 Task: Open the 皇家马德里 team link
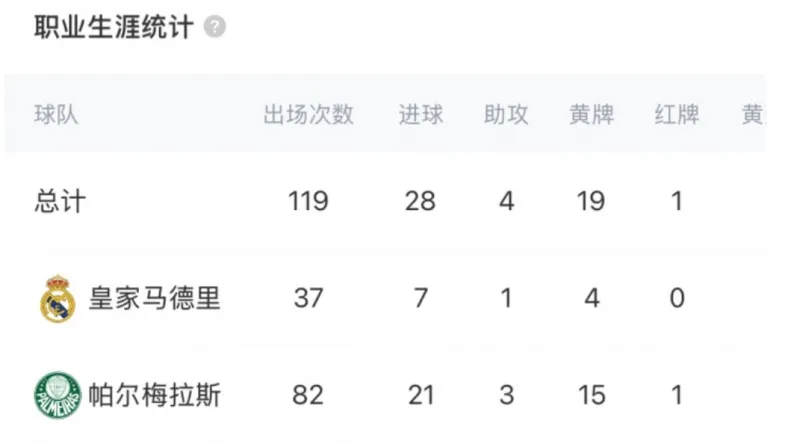click(x=154, y=299)
